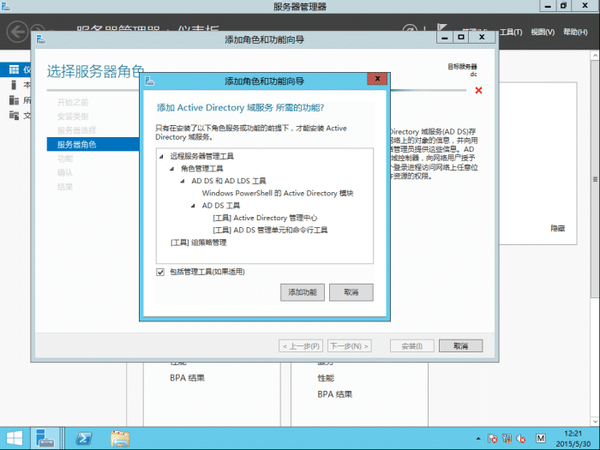Image resolution: width=600 pixels, height=450 pixels.
Task: Open All Servers icon in Server Manager sidebar
Action: tap(14, 100)
